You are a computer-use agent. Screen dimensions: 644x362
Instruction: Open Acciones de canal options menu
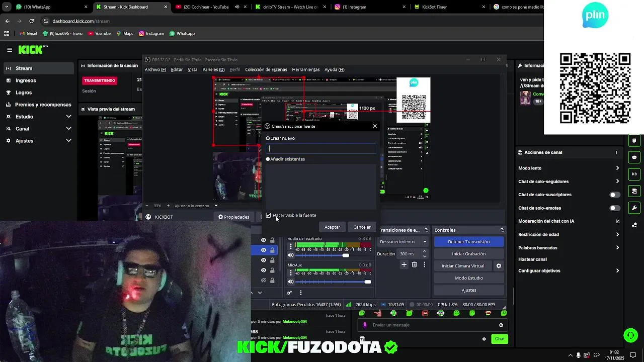pyautogui.click(x=616, y=152)
